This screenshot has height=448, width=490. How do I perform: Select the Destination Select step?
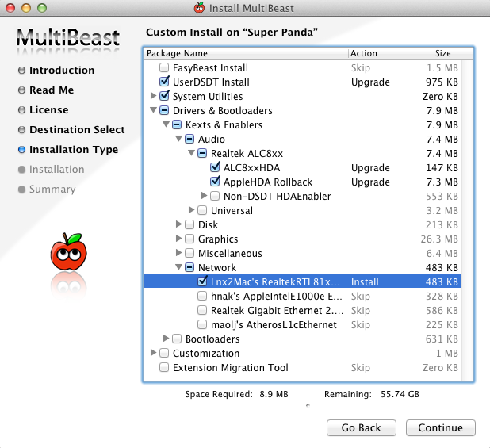click(x=77, y=130)
